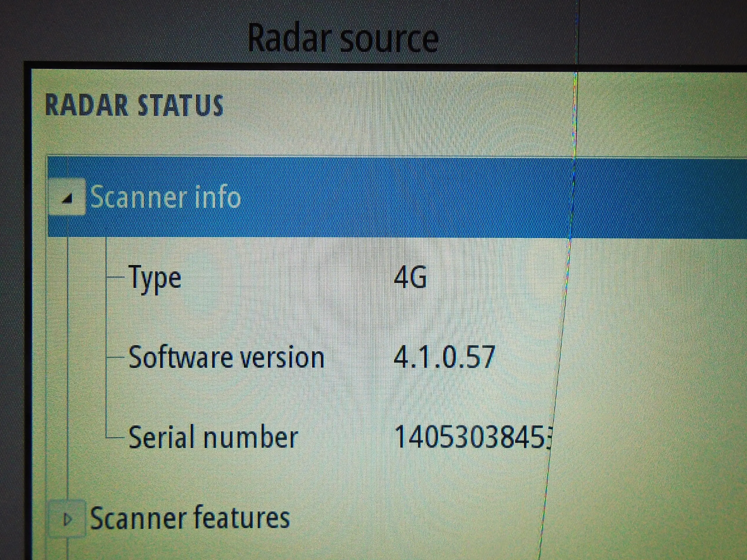Click the RADAR STATUS section heading
Screen dimensions: 747x560
tap(134, 106)
